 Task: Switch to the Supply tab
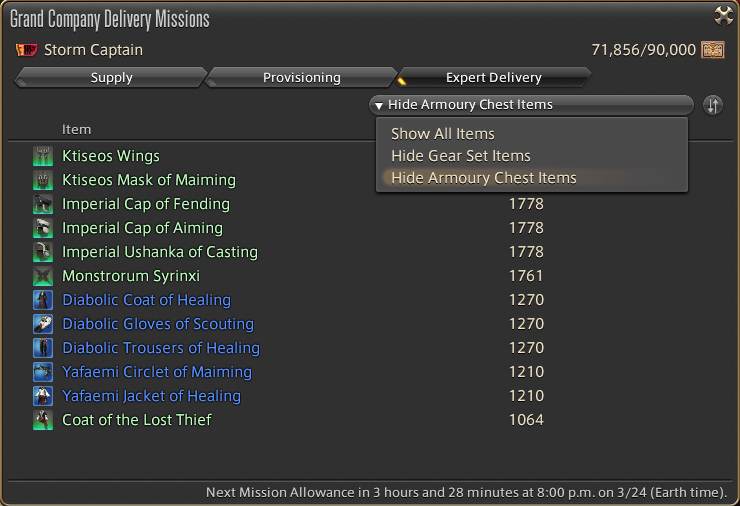coord(111,77)
